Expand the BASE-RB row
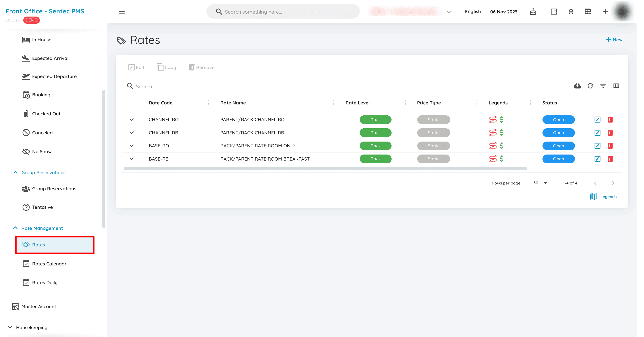This screenshot has height=337, width=644. coord(131,159)
